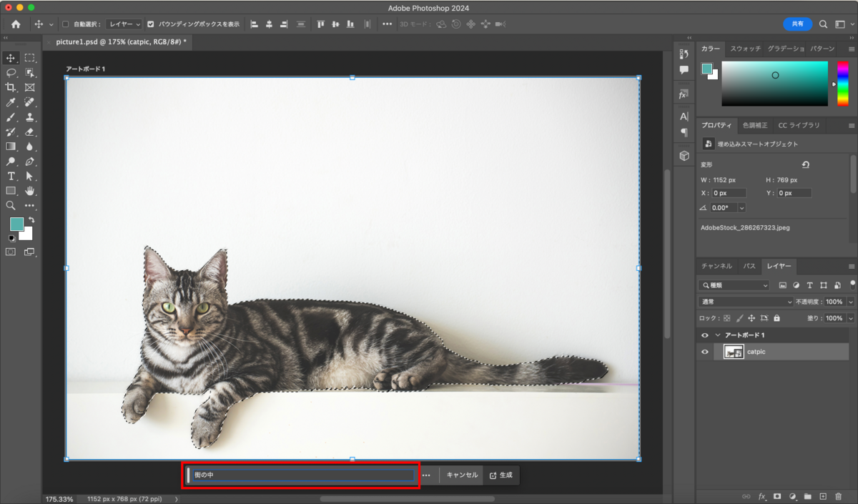Uncheck the bounding box display (バウンディングボックスを表示) checkbox
The width and height of the screenshot is (858, 504).
tap(150, 24)
